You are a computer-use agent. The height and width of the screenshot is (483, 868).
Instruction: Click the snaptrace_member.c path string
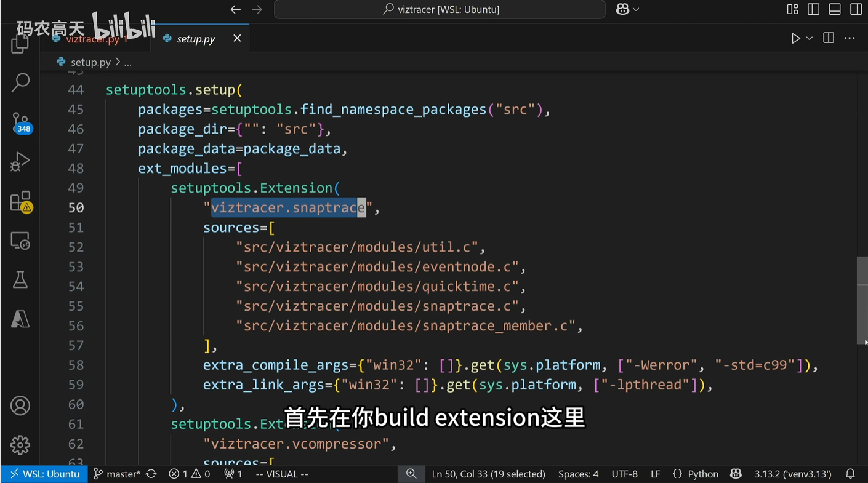pos(406,326)
